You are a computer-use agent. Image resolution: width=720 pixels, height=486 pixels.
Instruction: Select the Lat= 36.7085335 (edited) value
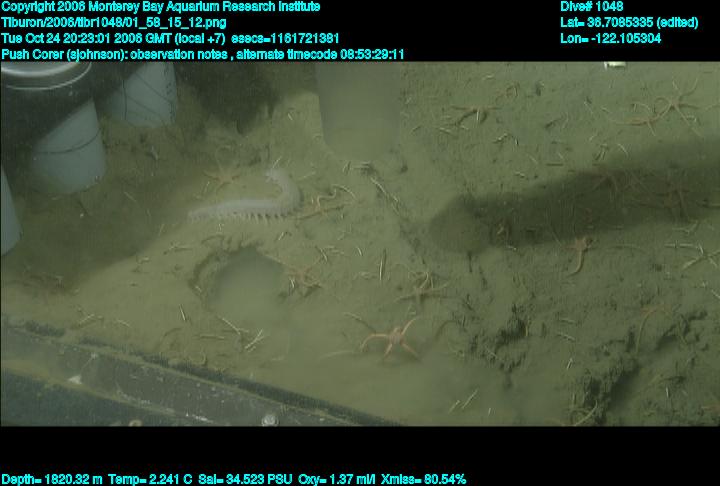(x=629, y=23)
